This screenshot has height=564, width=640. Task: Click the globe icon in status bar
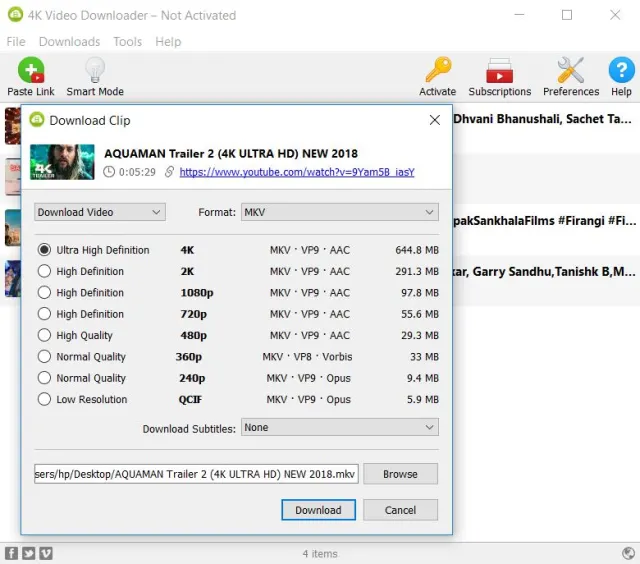628,553
